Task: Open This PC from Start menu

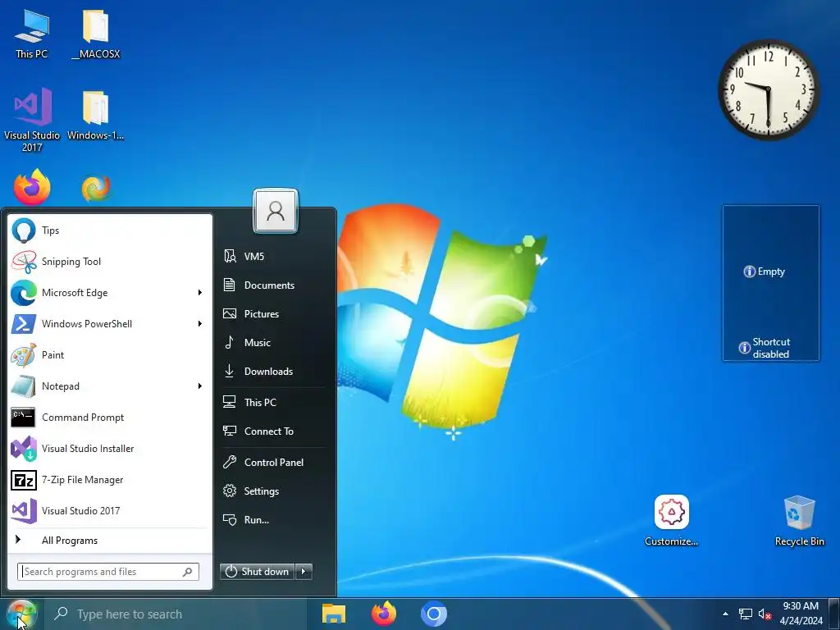Action: 274,402
